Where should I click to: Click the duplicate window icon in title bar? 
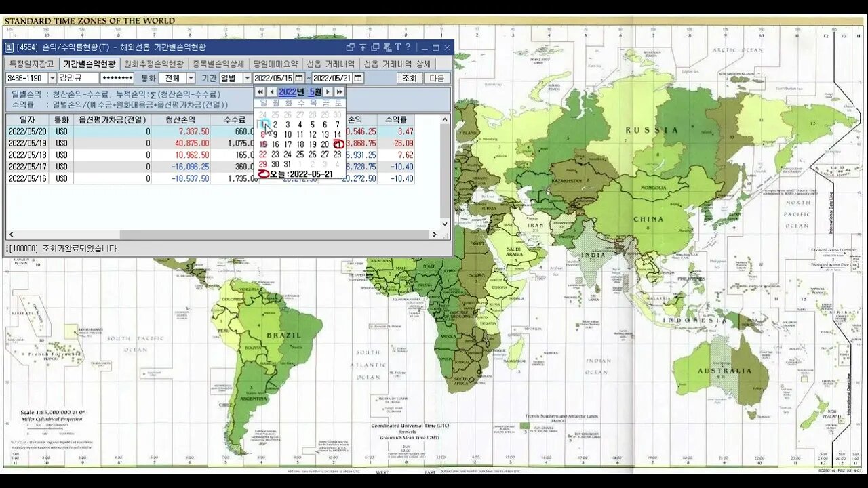coord(375,47)
